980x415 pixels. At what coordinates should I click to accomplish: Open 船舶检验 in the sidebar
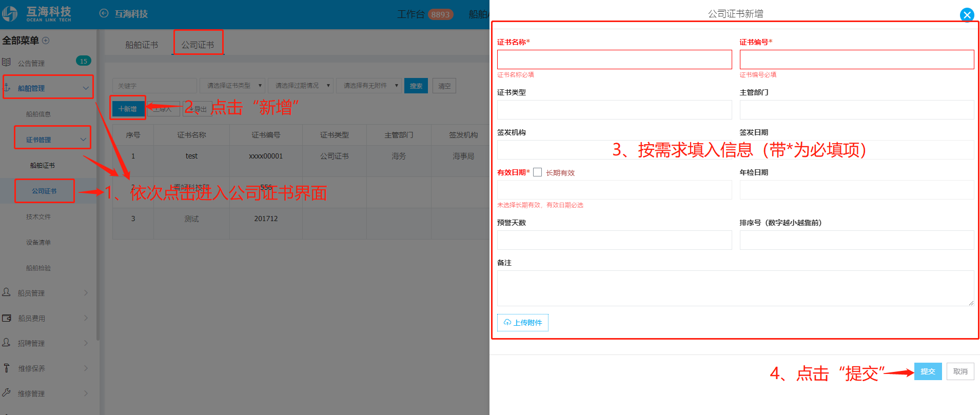38,268
